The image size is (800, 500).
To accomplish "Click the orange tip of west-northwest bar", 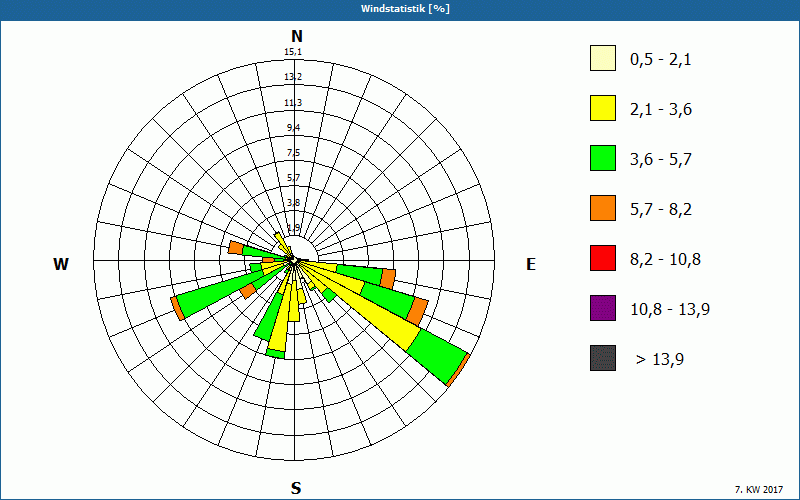I will tap(236, 248).
